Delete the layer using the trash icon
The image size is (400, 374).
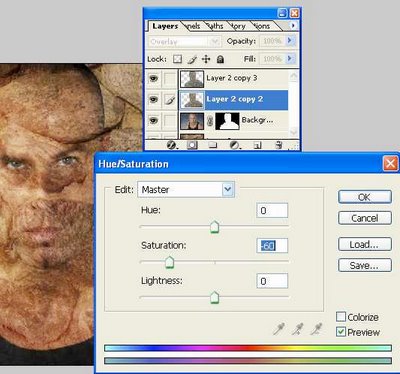pyautogui.click(x=279, y=145)
